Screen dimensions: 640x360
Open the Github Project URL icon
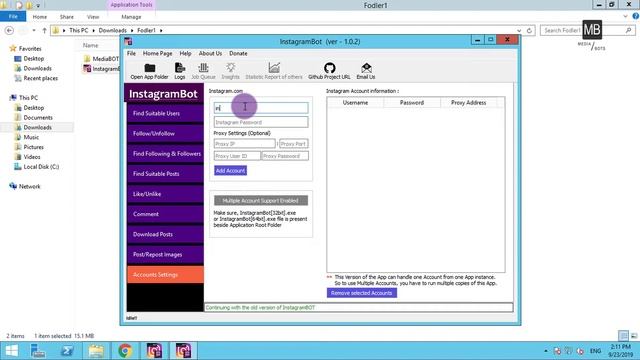coord(329,71)
